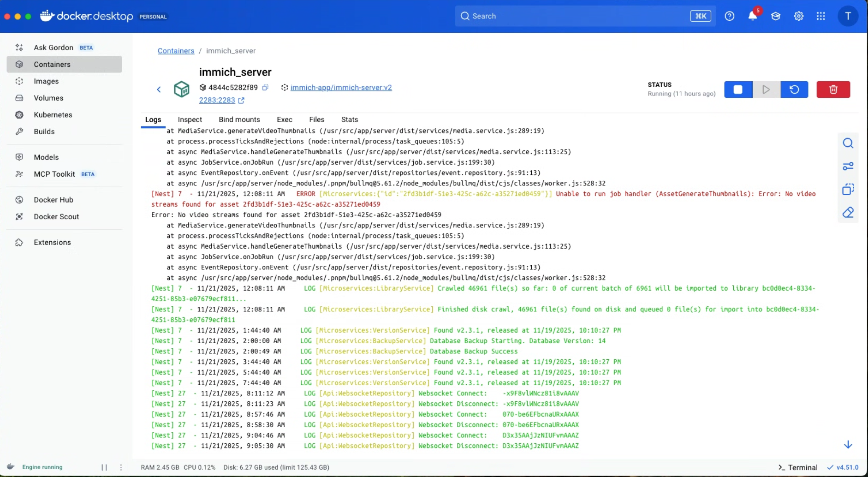Open the Exec tab
This screenshot has width=868, height=477.
pyautogui.click(x=284, y=119)
